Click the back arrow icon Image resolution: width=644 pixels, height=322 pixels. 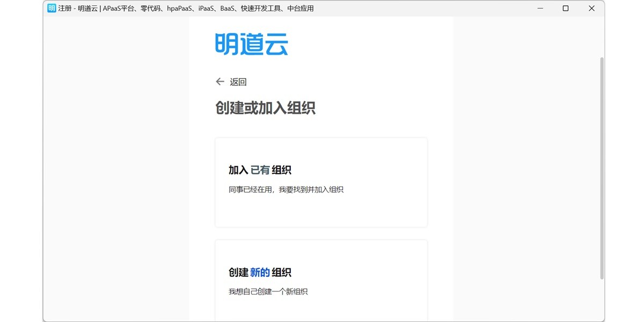[x=219, y=82]
